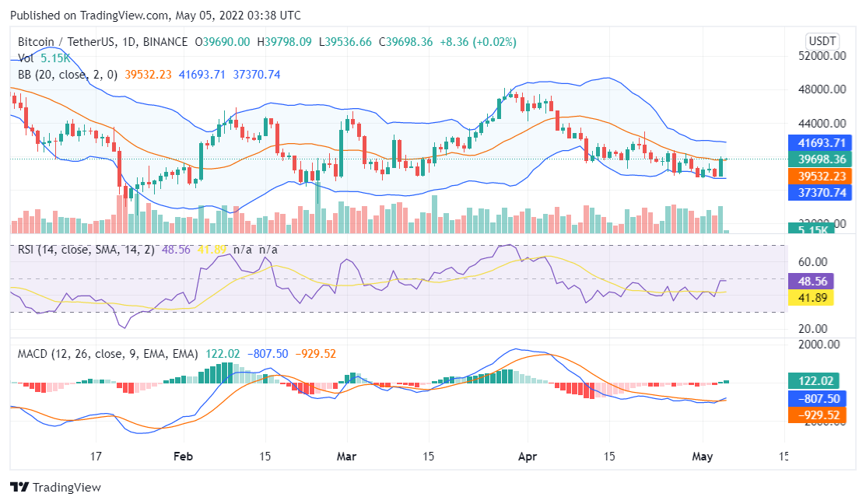Click the 37370.74 lower band label
This screenshot has height=504, width=866.
[x=820, y=194]
